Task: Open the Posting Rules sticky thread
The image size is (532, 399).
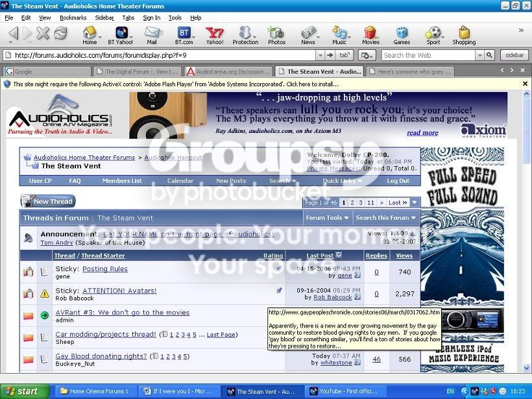Action: click(105, 269)
